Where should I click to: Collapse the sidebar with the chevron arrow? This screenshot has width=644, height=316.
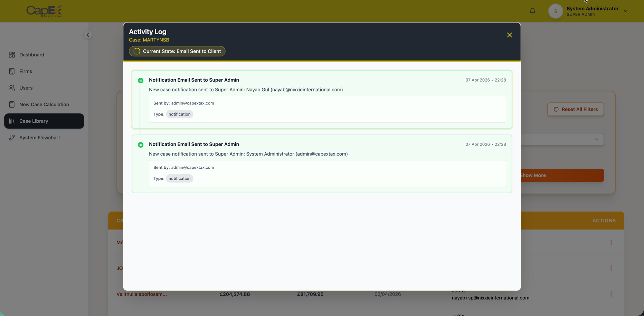[88, 35]
